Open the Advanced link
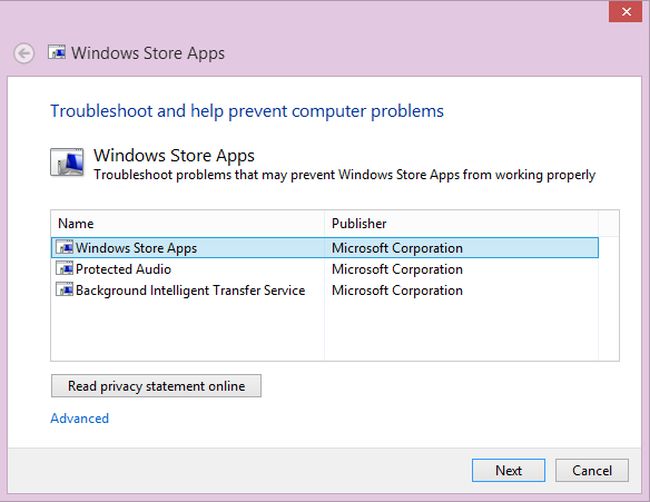The height and width of the screenshot is (502, 650). [x=80, y=418]
